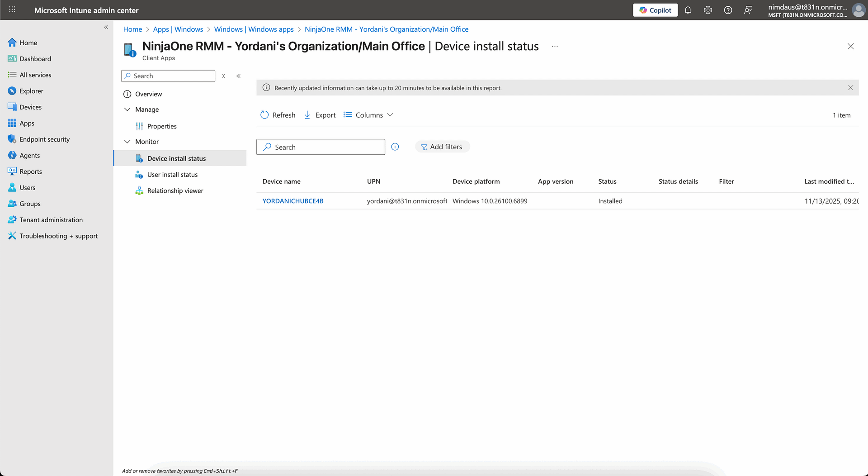This screenshot has width=868, height=476.
Task: Go to Endpoint security in sidebar
Action: click(x=44, y=139)
